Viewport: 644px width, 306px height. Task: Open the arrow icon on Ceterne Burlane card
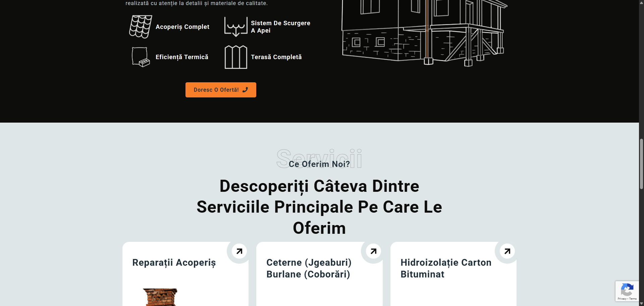(x=373, y=251)
